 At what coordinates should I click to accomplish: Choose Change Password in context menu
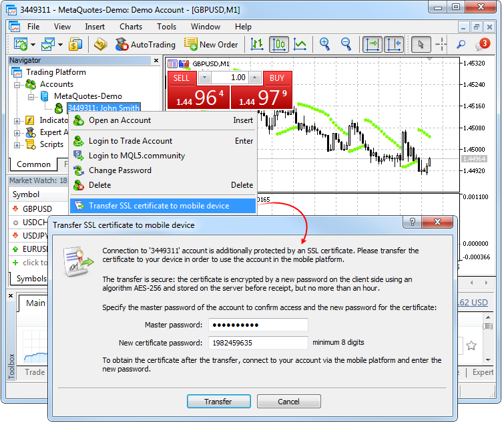click(163, 170)
